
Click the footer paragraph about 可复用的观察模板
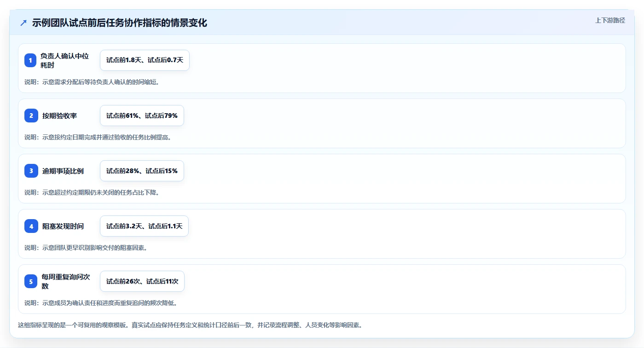190,325
